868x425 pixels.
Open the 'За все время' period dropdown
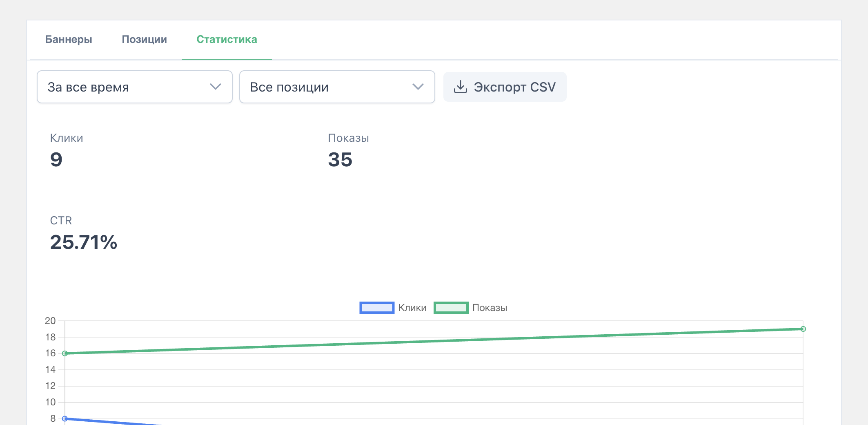[x=135, y=87]
